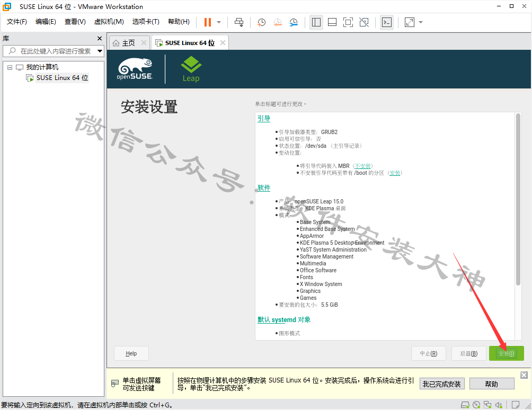This screenshot has height=410, width=532.
Task: Click the keyboard icon in the hint bar
Action: [x=115, y=384]
